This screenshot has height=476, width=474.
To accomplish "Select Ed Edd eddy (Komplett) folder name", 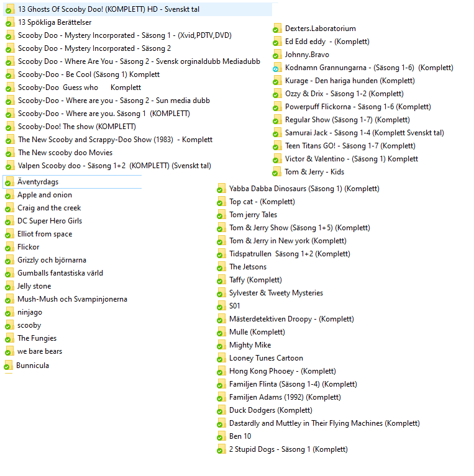I will (x=327, y=42).
